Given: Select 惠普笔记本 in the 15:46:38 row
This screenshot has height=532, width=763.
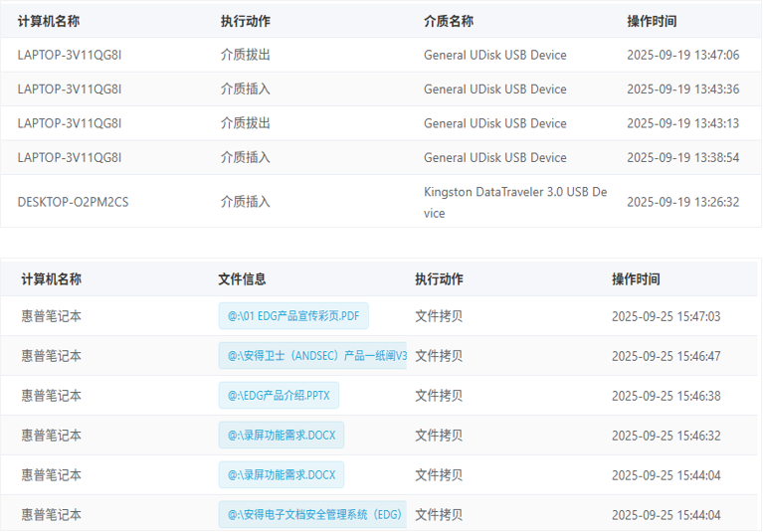Looking at the screenshot, I should pyautogui.click(x=52, y=396).
